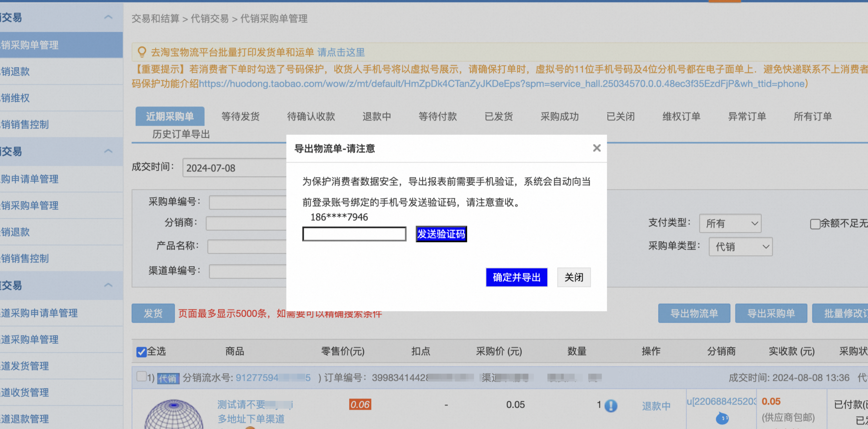
Task: Open 购申请单管理 in the sidebar
Action: 61,179
